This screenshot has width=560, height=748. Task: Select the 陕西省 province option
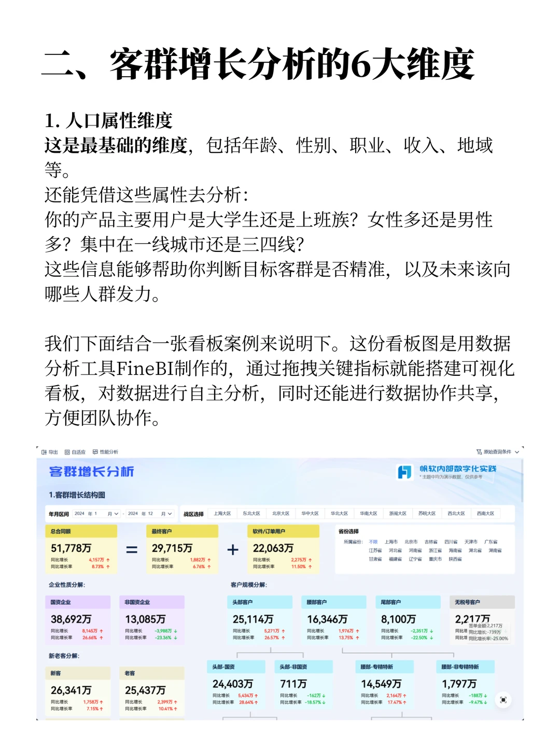point(455,559)
